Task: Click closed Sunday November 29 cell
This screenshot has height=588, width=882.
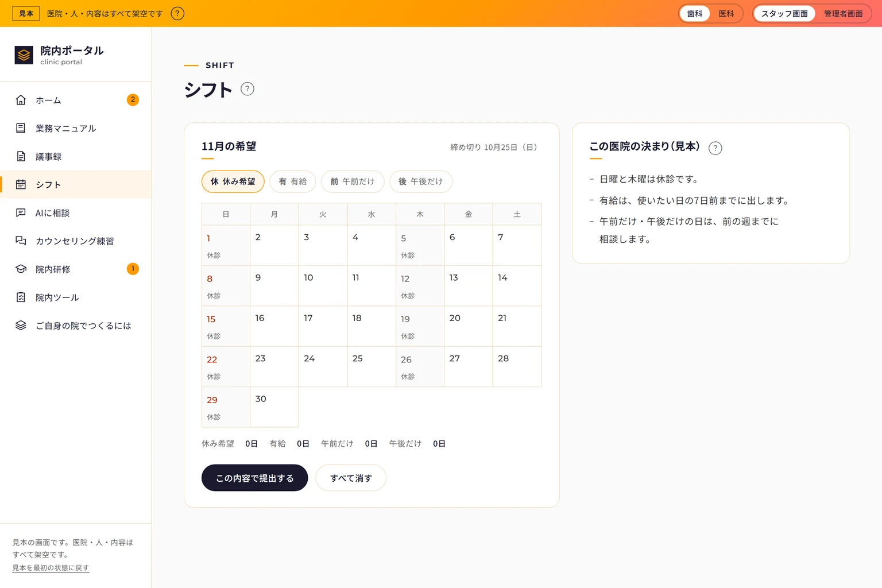Action: tap(226, 407)
